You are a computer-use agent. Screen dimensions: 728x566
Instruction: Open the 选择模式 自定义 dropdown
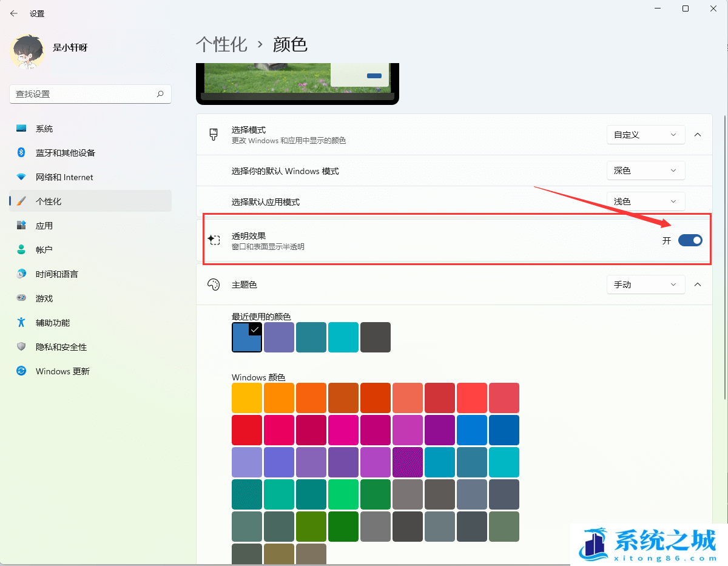[x=645, y=135]
